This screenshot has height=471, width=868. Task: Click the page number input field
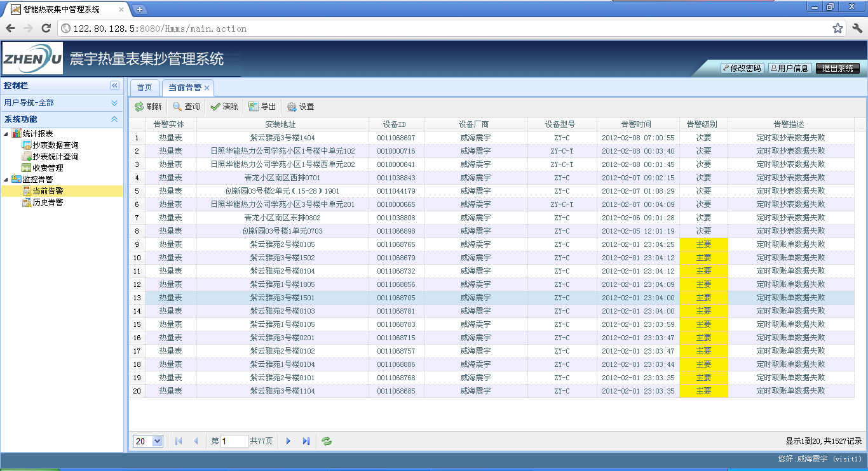point(234,441)
